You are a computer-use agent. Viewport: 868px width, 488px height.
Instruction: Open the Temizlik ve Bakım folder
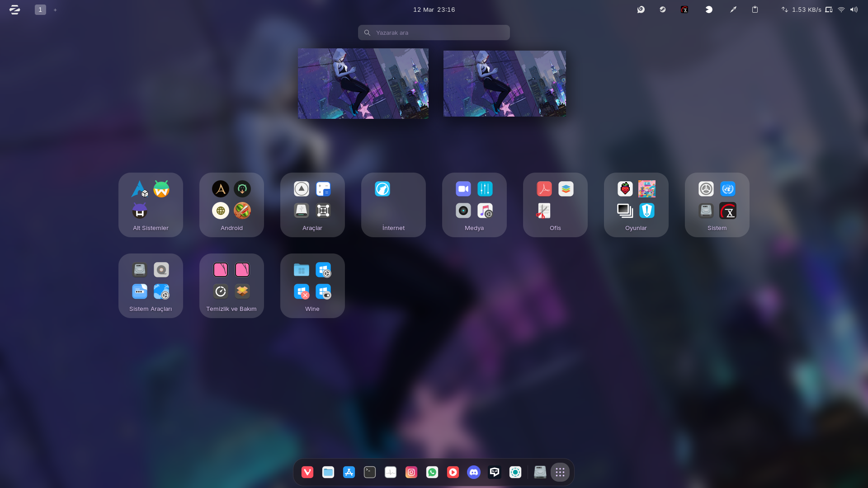pyautogui.click(x=231, y=286)
